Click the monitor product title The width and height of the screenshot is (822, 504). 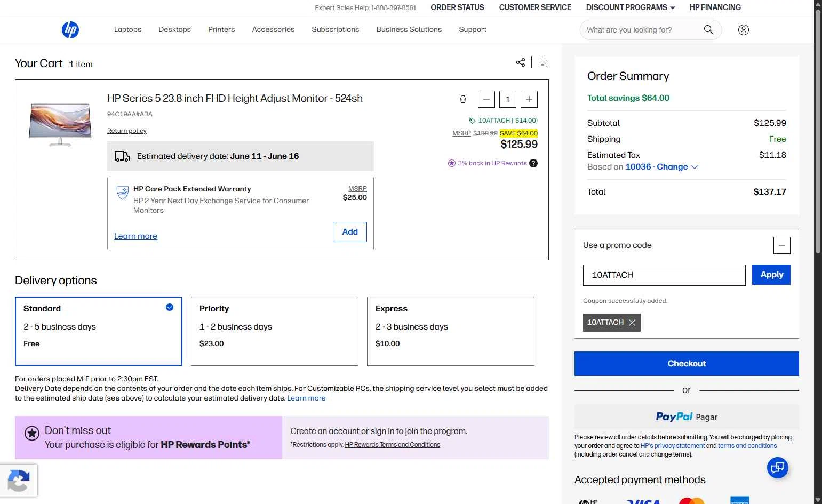click(235, 99)
